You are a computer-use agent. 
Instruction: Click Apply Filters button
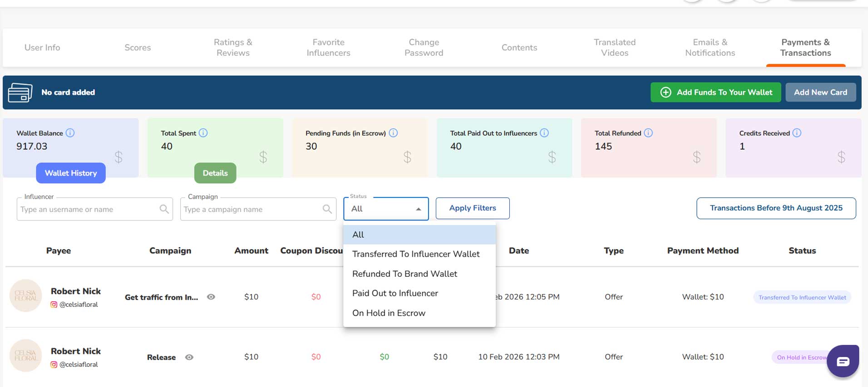tap(473, 208)
